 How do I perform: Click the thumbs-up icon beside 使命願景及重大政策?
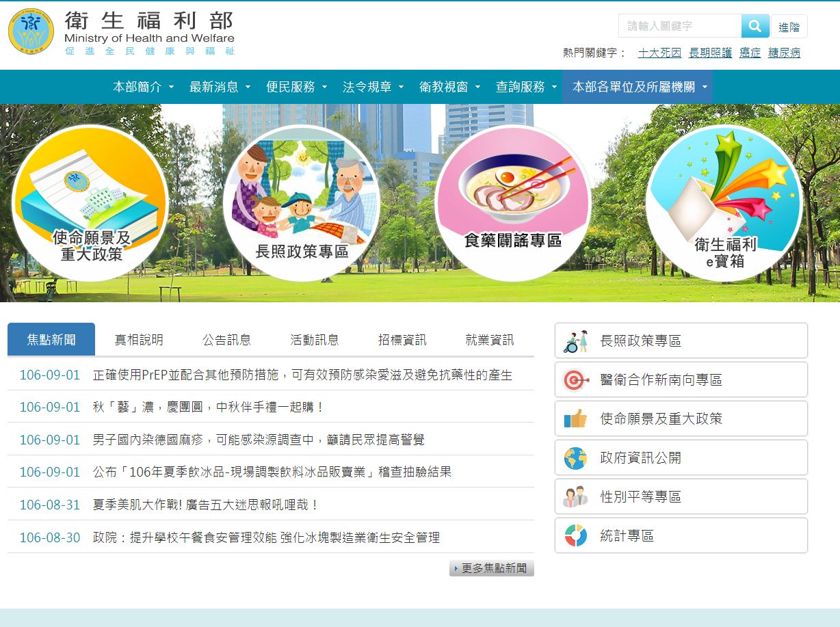tap(575, 419)
